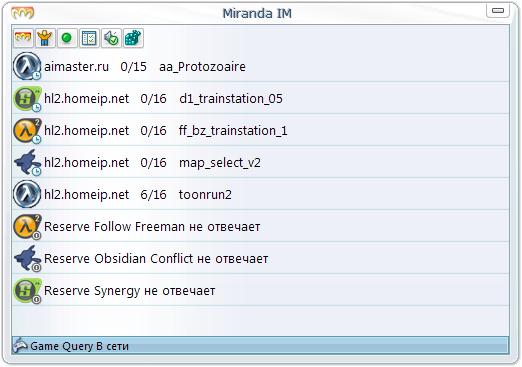Screen dimensions: 522x367
Task: Select the ff_bz_trainstation_1 map name
Action: point(233,131)
